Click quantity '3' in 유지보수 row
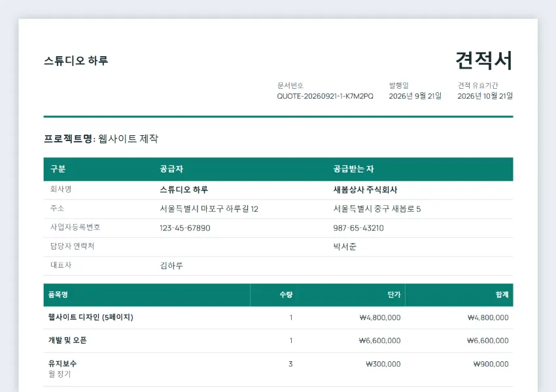Viewport: 556px width, 392px height. click(290, 364)
